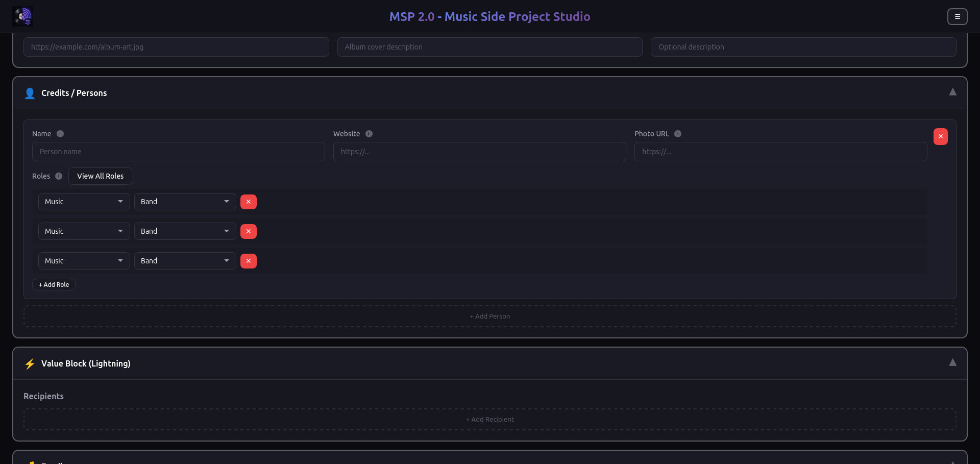
Task: Click the View All Roles button
Action: click(x=100, y=176)
